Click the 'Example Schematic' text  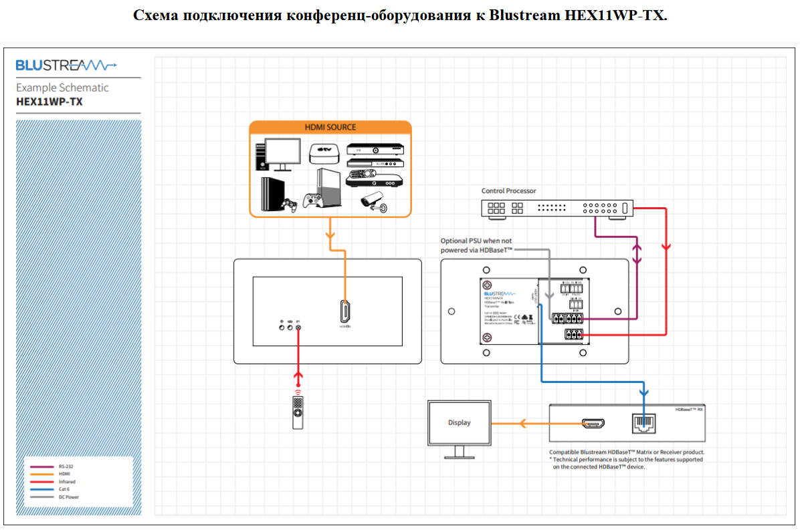62,88
